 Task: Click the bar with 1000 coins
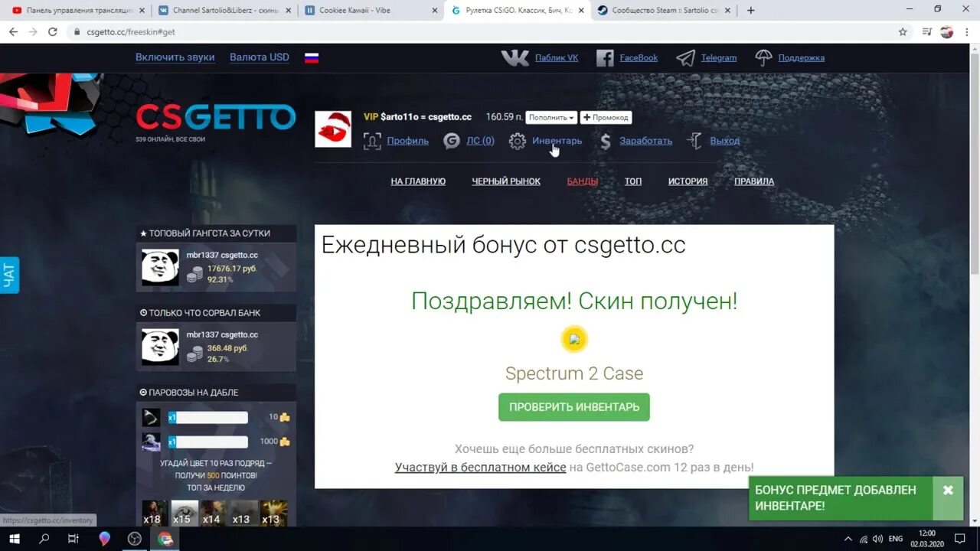tap(208, 442)
